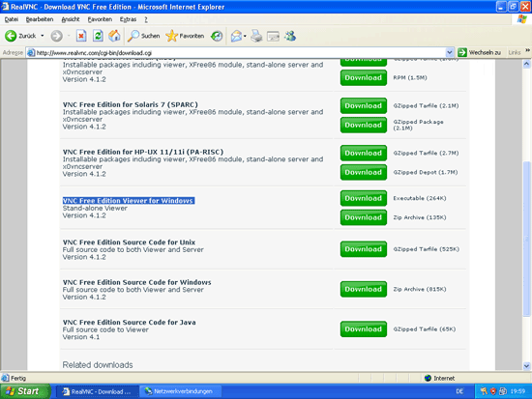
Task: Click the first system tray icon
Action: [x=483, y=391]
